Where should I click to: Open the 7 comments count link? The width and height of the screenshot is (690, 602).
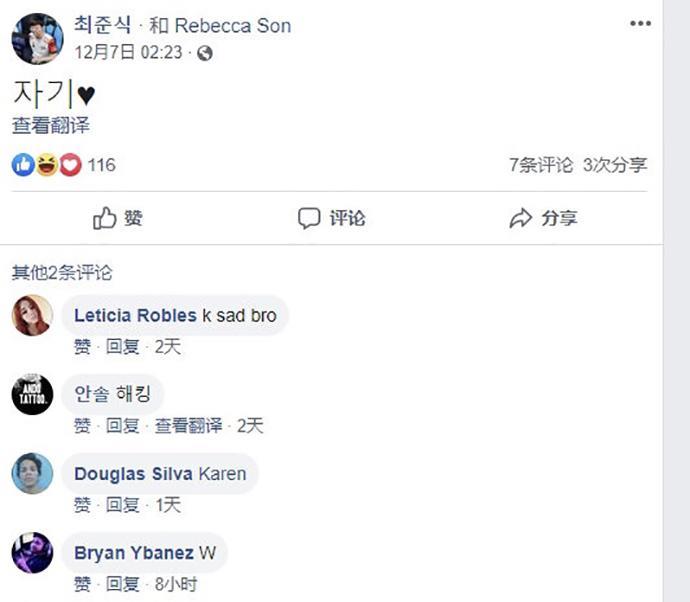pyautogui.click(x=540, y=165)
